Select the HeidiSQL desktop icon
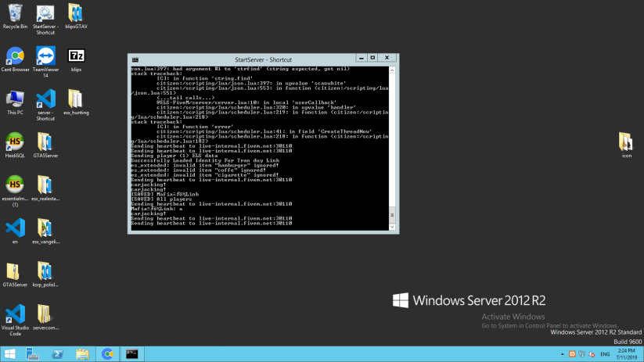Screen dimensions: 644x362 (x=15, y=145)
